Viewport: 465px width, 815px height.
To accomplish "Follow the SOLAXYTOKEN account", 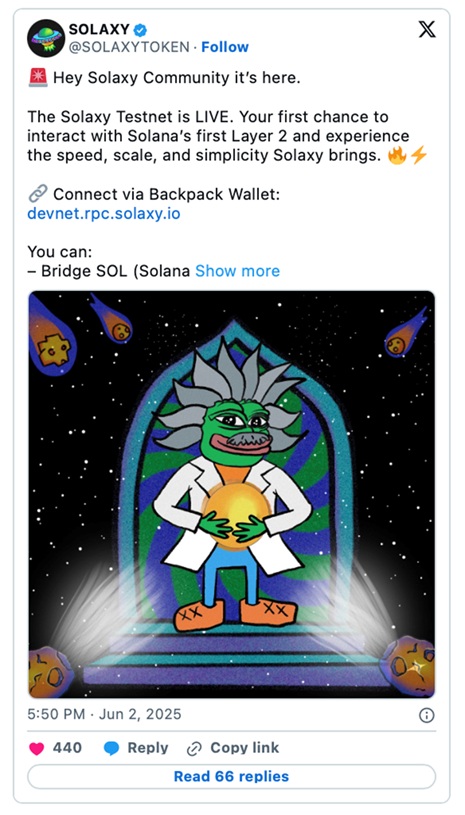I will click(x=225, y=47).
